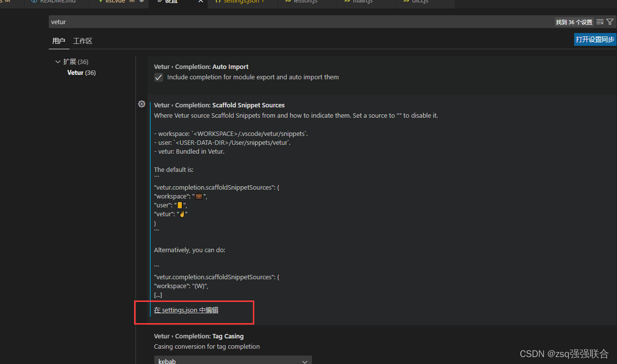
Task: Click the 在 settings.json 中编辑 link
Action: [186, 310]
